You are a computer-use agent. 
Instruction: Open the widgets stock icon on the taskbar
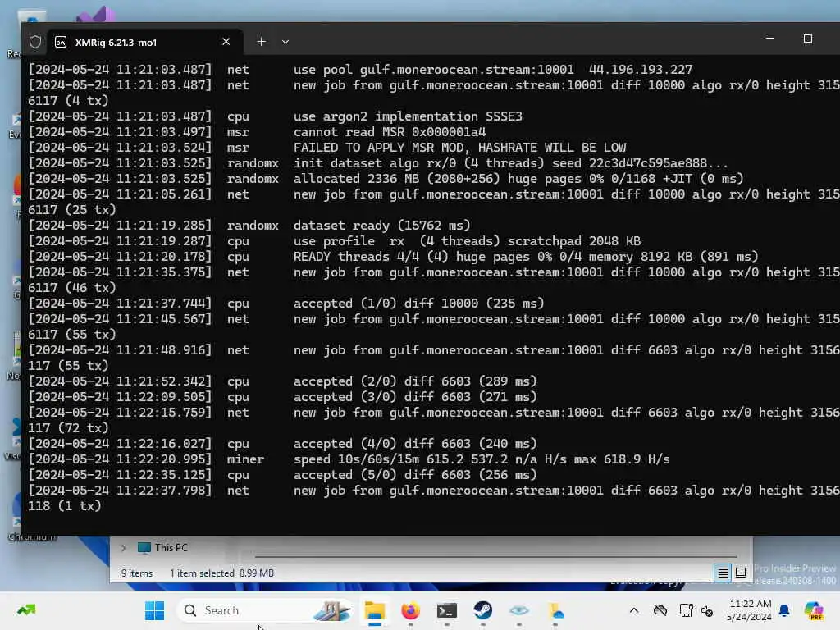[x=26, y=609]
